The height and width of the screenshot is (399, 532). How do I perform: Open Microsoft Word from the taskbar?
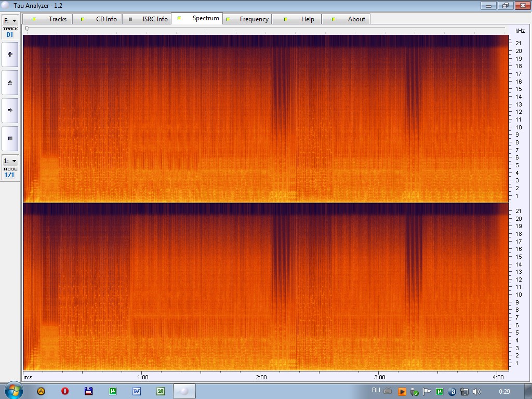tap(137, 391)
